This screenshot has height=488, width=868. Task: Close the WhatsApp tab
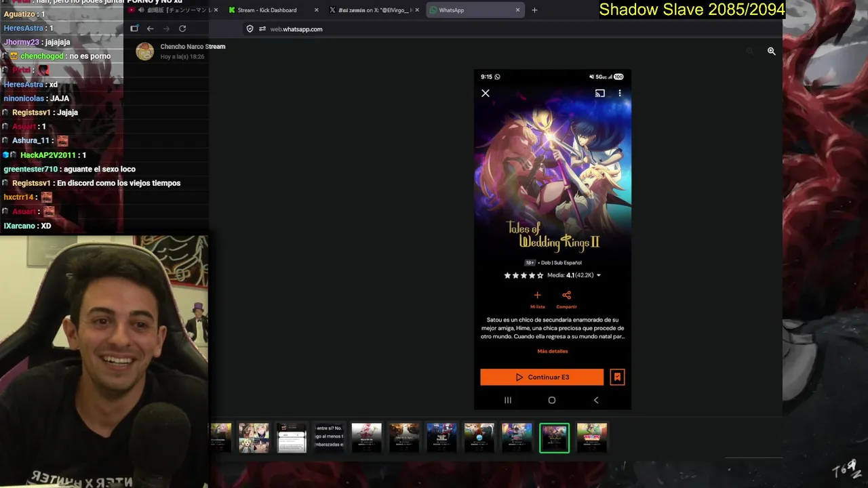point(518,10)
